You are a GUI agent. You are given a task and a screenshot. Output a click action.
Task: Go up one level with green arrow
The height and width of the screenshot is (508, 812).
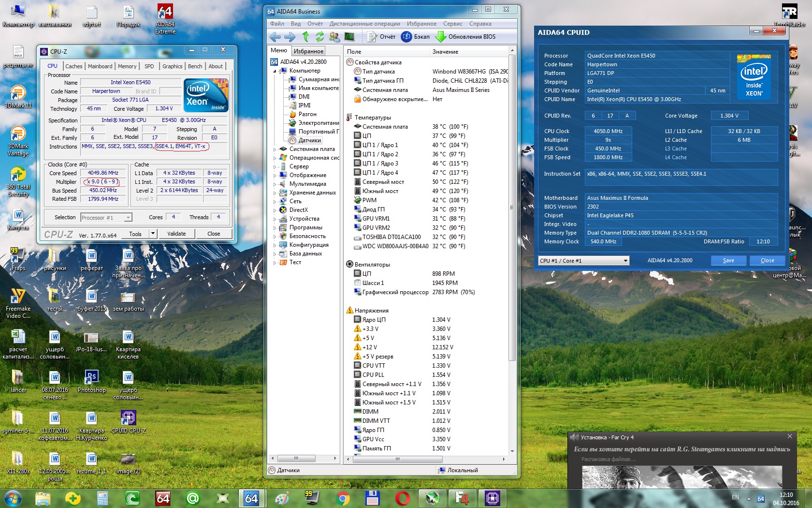[x=305, y=37]
